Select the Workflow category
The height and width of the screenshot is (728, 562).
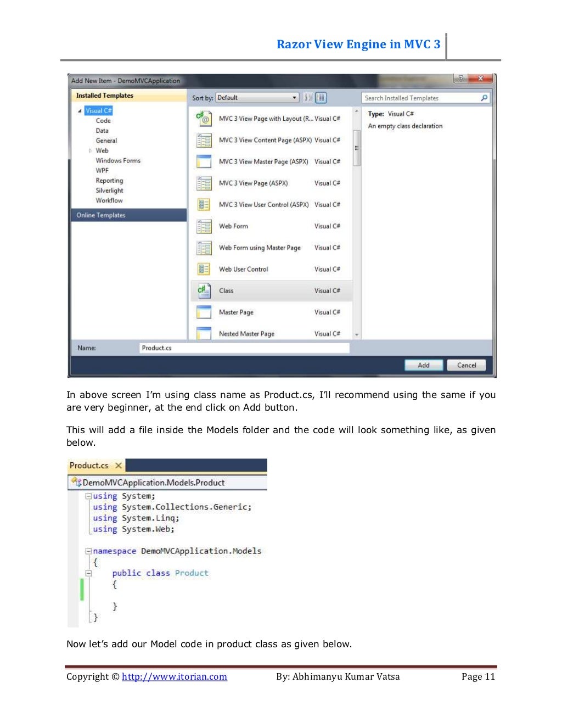click(x=109, y=200)
